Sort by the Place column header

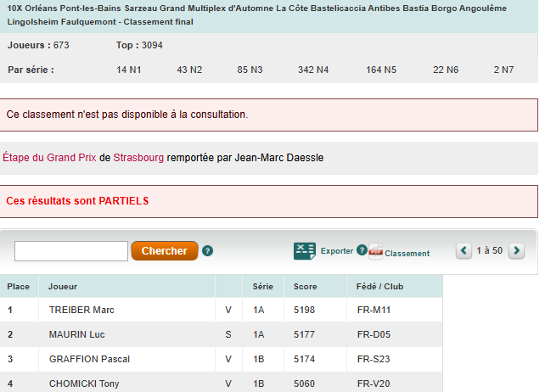pos(19,287)
